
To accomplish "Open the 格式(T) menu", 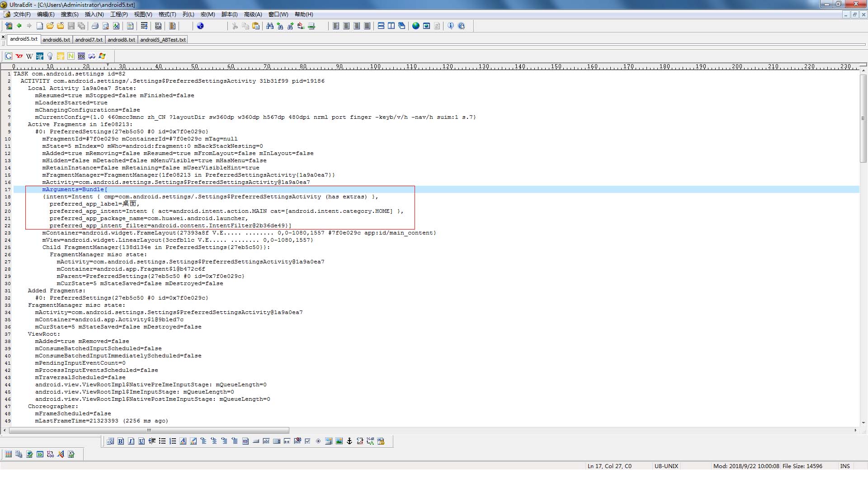I will (167, 14).
